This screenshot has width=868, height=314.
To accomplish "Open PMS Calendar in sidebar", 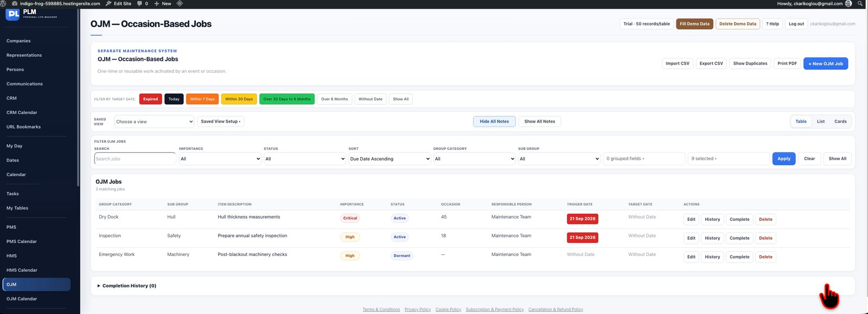I will coord(22,241).
